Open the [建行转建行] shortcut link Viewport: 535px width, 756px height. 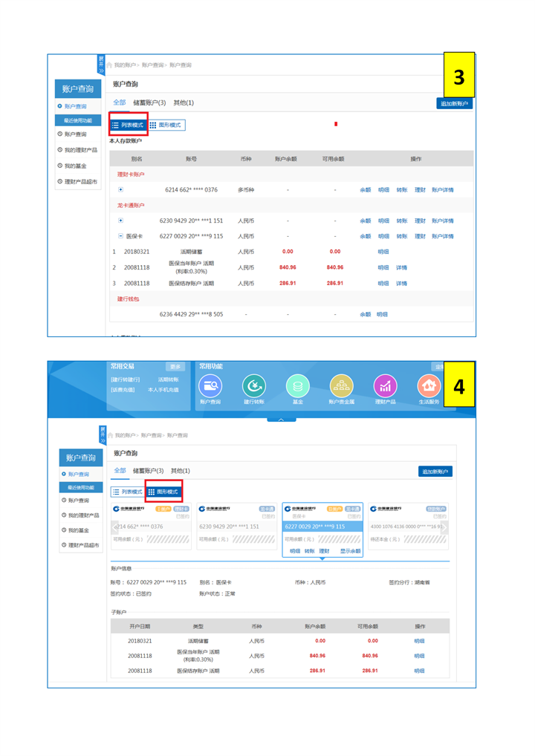coord(126,379)
